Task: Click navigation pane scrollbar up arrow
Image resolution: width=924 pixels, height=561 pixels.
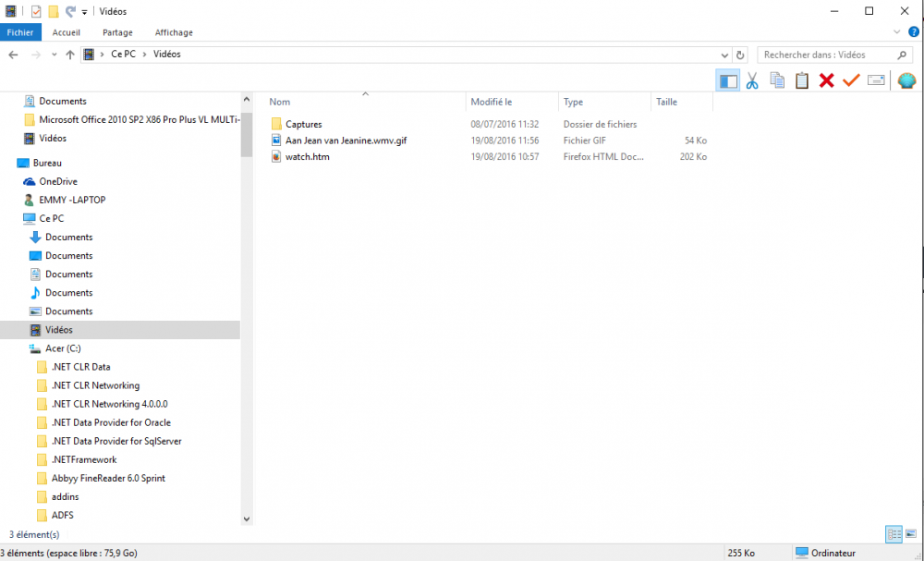Action: (x=247, y=100)
